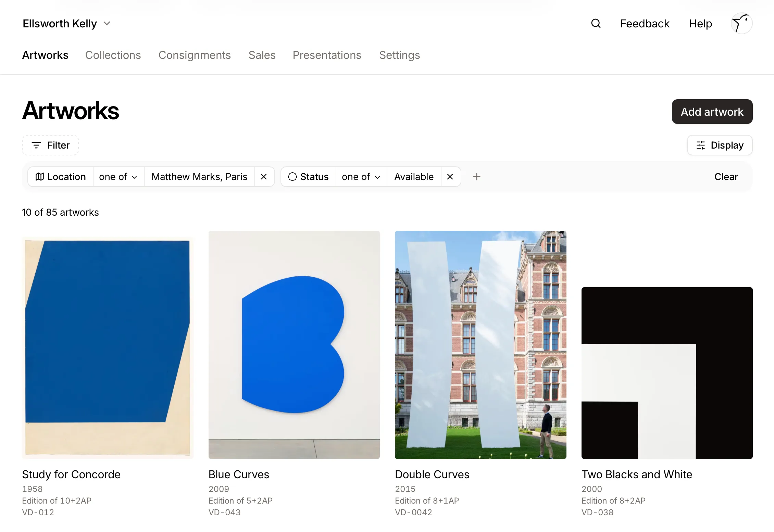Edit the Available status filter value
Screen dimensions: 774x532
(414, 177)
